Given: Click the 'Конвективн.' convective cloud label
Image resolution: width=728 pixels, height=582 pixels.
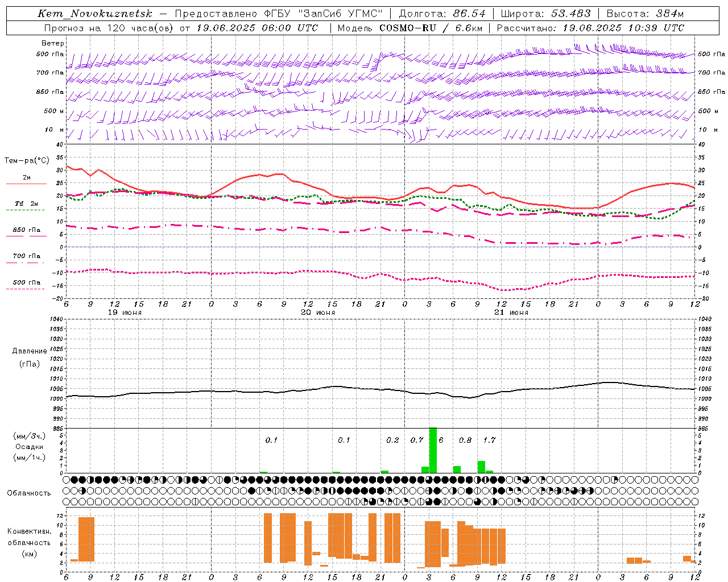Looking at the screenshot, I should click(30, 531).
